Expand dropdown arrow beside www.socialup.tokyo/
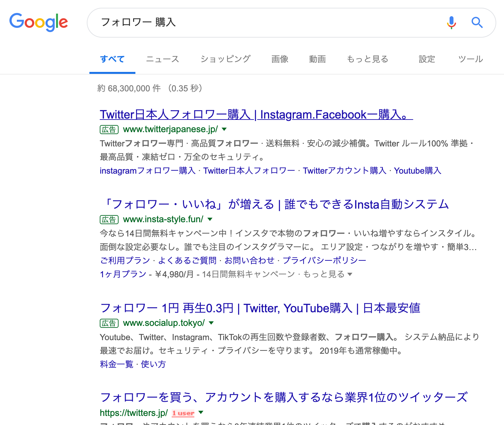The width and height of the screenshot is (504, 425). (212, 323)
